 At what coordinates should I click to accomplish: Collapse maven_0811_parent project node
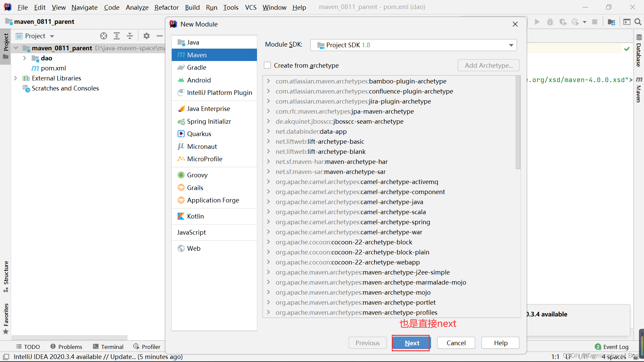click(16, 48)
